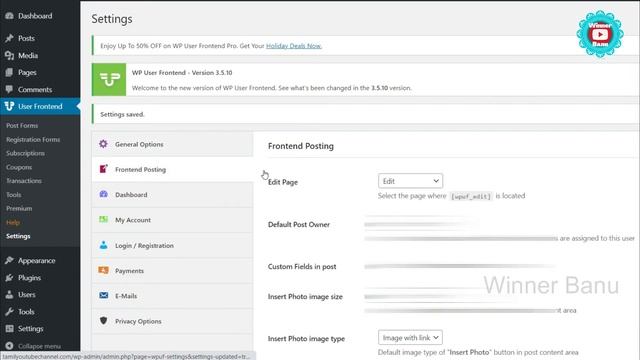
Task: Click the Payments money icon
Action: pos(103,270)
